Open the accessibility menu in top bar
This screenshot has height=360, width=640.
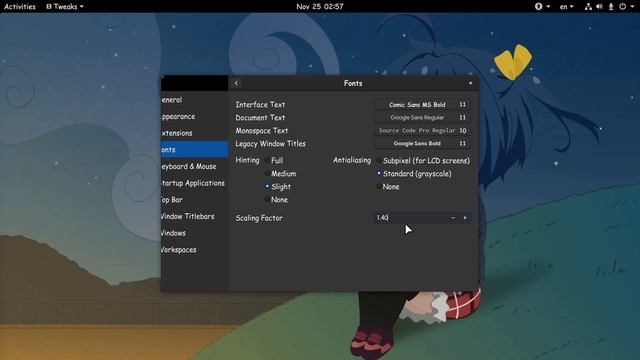coord(542,7)
